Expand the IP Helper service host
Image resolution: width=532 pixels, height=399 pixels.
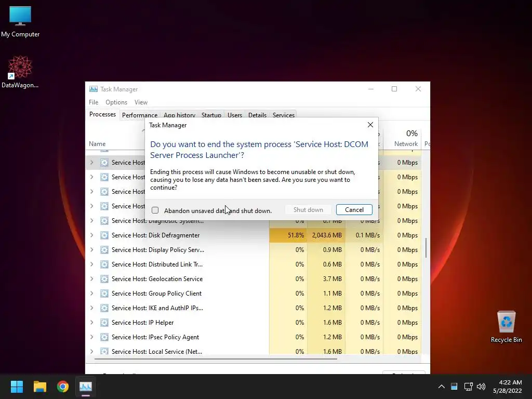point(91,322)
